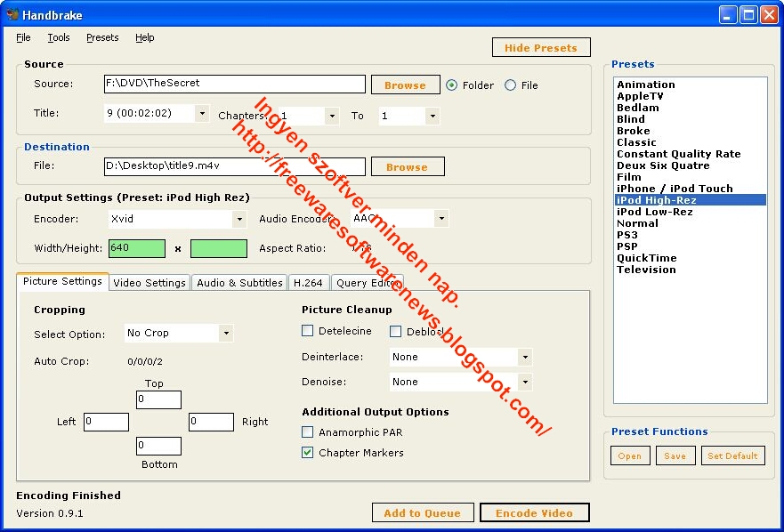This screenshot has height=532, width=784.
Task: Expand the Audio Encoder dropdown
Action: pos(441,219)
